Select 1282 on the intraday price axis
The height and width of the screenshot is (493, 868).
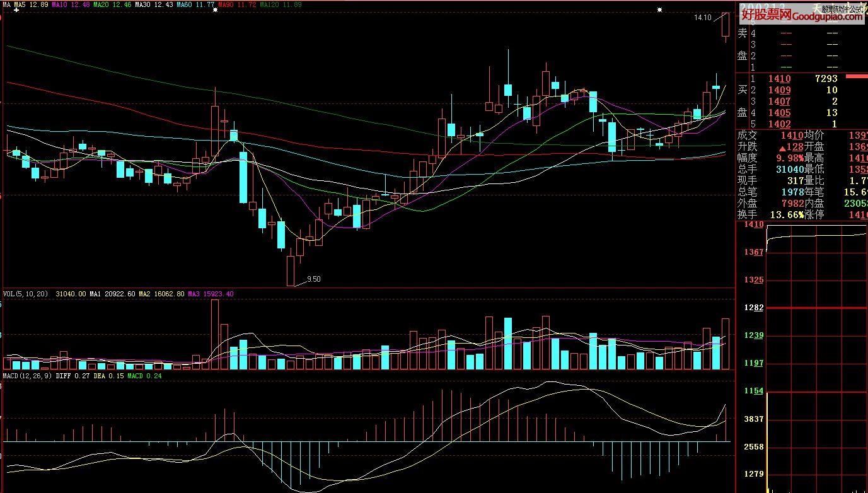pos(754,308)
